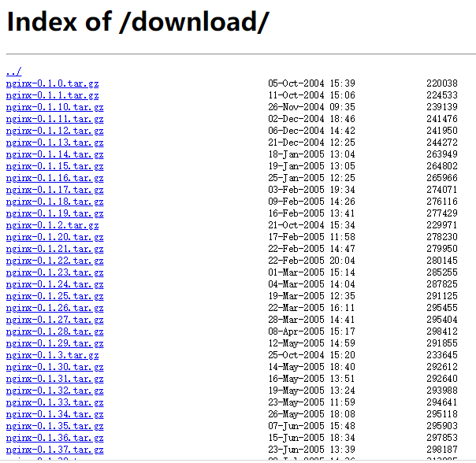Download nginx-0.1.24.tar.gz

(x=54, y=284)
